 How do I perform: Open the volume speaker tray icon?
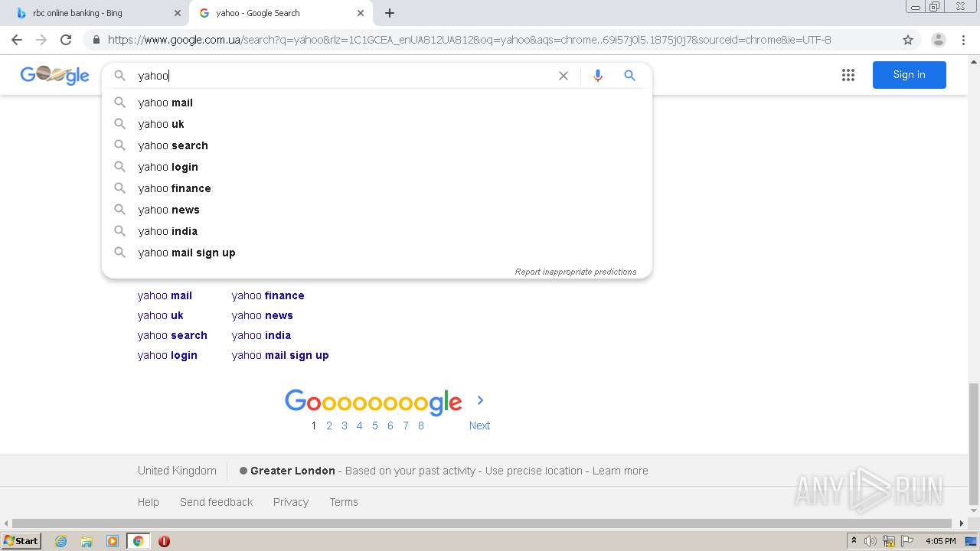(871, 541)
